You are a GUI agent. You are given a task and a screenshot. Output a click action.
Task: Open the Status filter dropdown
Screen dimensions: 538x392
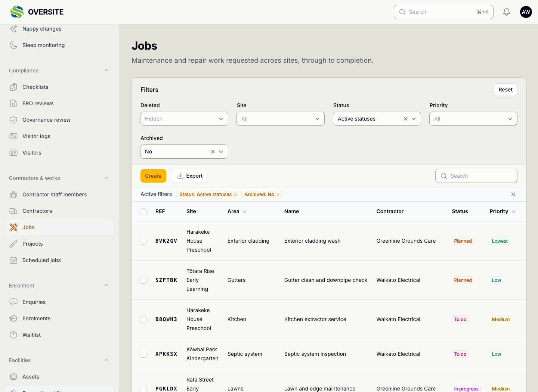click(377, 119)
